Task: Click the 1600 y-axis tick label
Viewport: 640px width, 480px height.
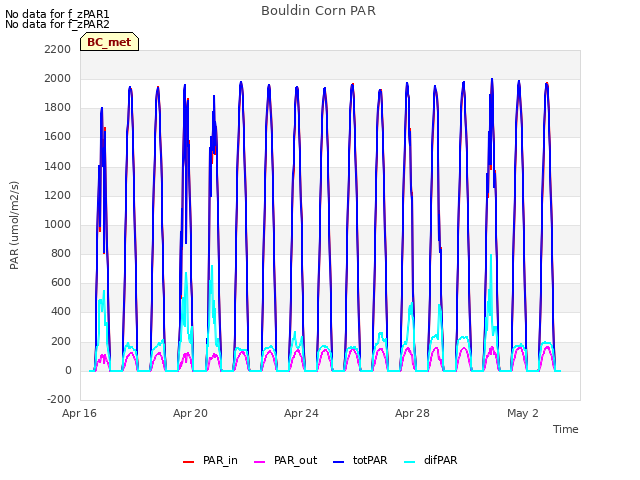Action: pyautogui.click(x=58, y=137)
